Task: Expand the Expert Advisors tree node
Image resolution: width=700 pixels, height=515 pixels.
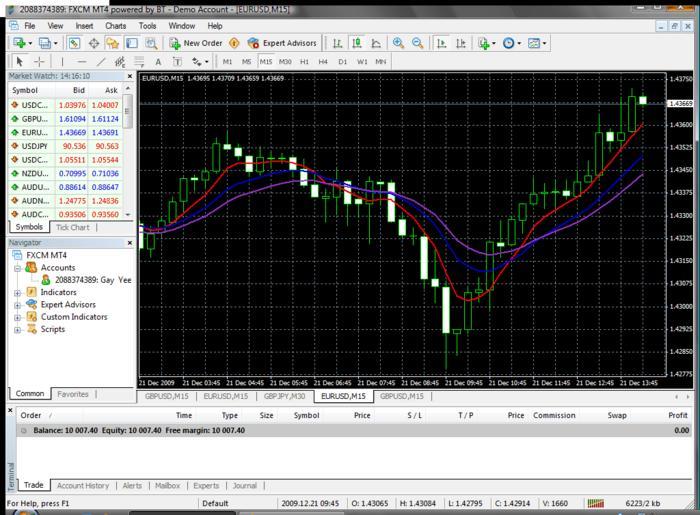Action: (x=17, y=305)
